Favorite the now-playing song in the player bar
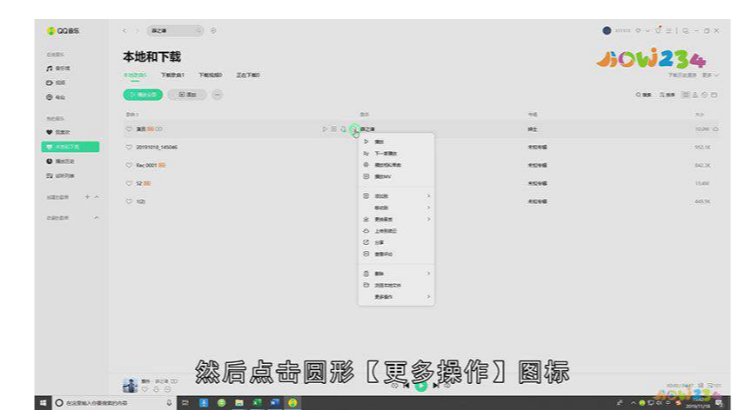This screenshot has height=418, width=743. (145, 389)
